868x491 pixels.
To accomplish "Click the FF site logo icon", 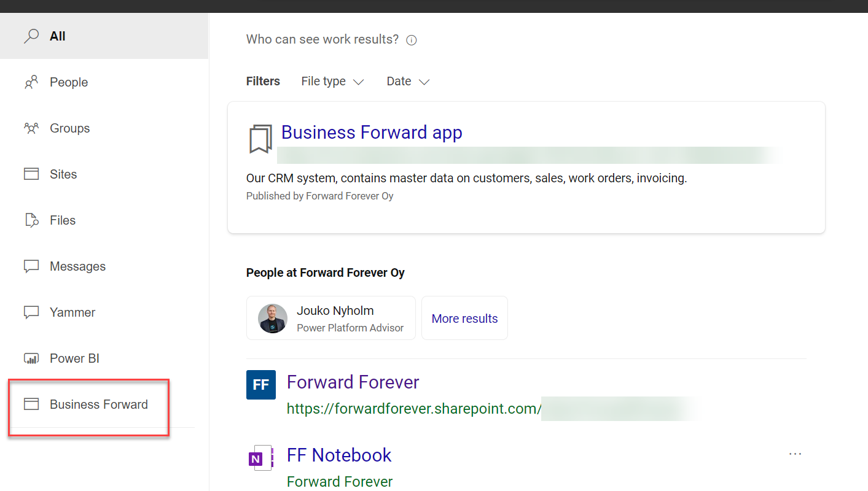I will click(261, 385).
